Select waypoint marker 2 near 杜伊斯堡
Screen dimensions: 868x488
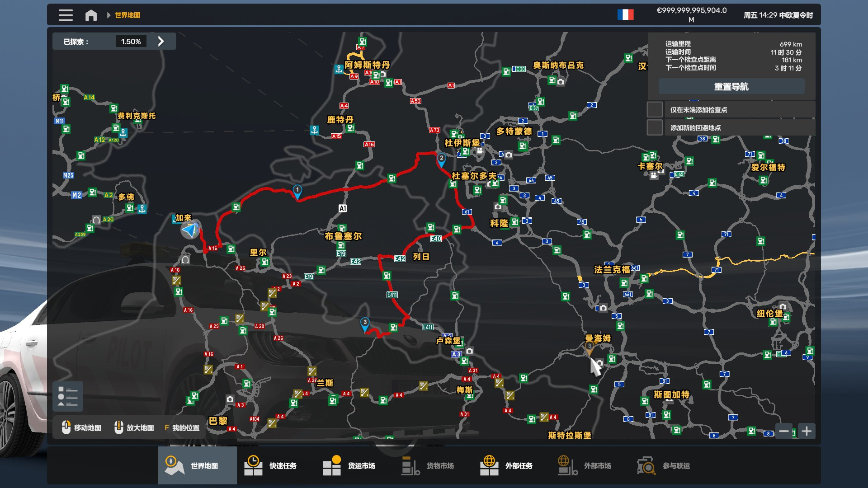pos(441,159)
